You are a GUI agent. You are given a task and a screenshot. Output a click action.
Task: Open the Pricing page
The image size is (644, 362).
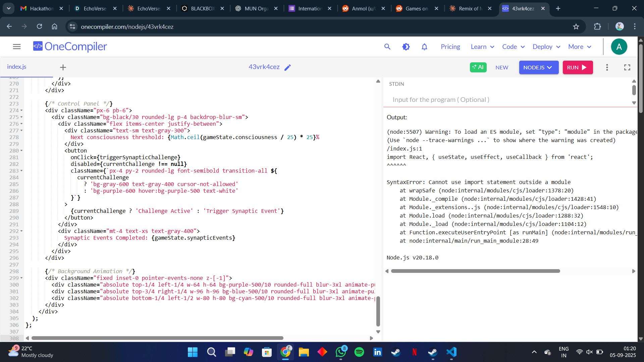pos(450,47)
